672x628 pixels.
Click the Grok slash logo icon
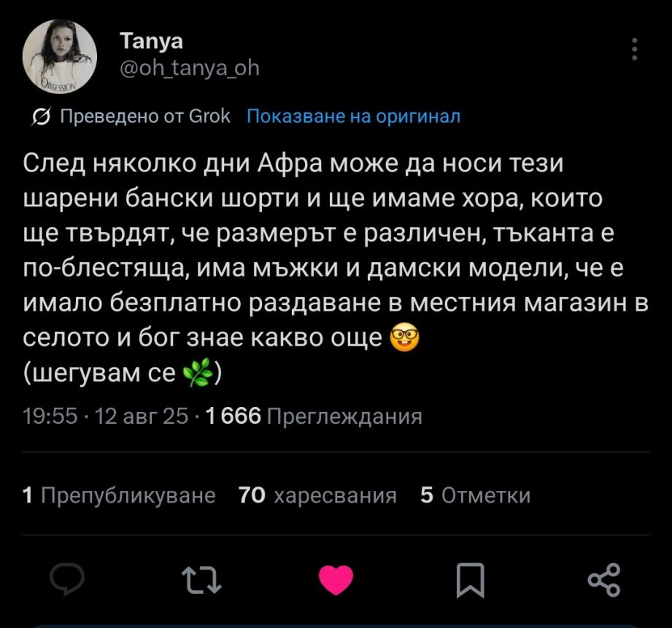41,117
